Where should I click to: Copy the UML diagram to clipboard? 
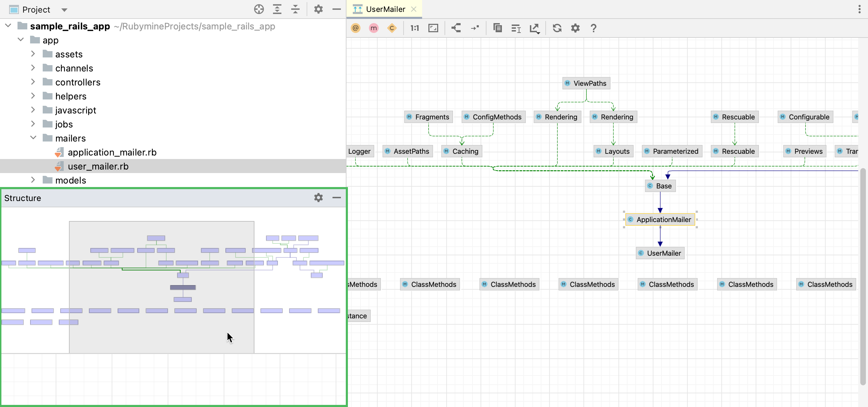pyautogui.click(x=497, y=28)
